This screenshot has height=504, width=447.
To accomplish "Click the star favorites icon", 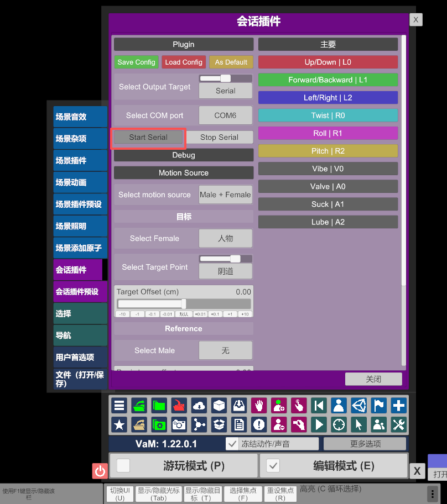I will 119,424.
